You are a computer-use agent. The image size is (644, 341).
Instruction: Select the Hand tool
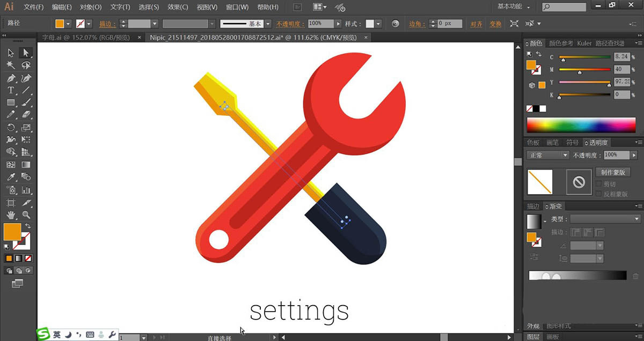(x=11, y=215)
